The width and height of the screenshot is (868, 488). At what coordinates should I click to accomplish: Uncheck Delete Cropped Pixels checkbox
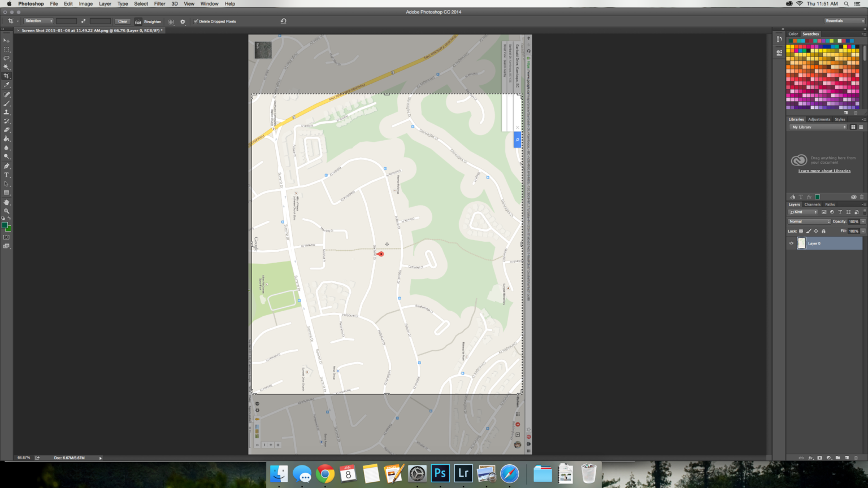click(196, 21)
